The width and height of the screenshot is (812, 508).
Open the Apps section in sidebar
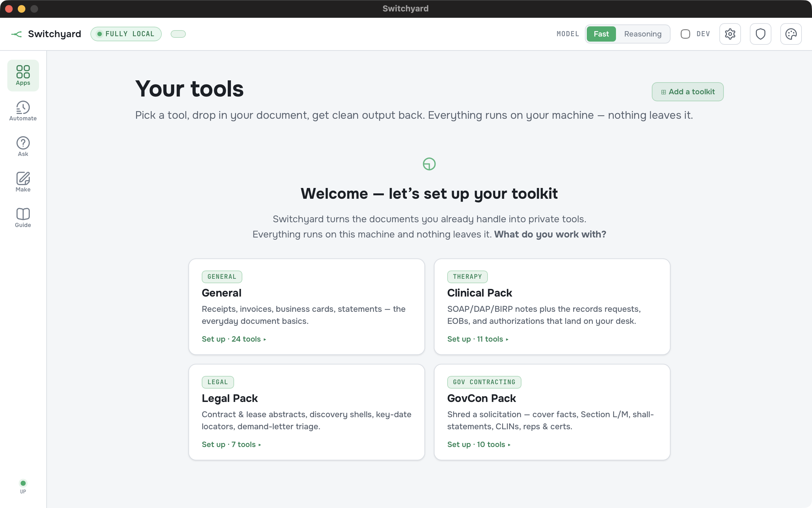click(x=23, y=75)
